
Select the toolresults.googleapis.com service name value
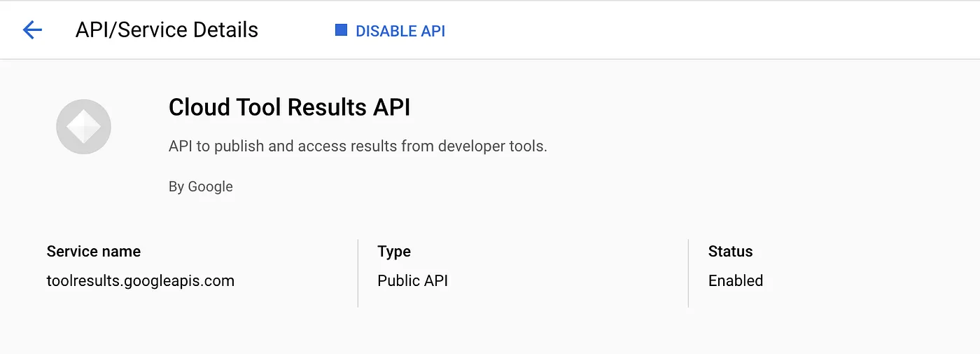140,281
